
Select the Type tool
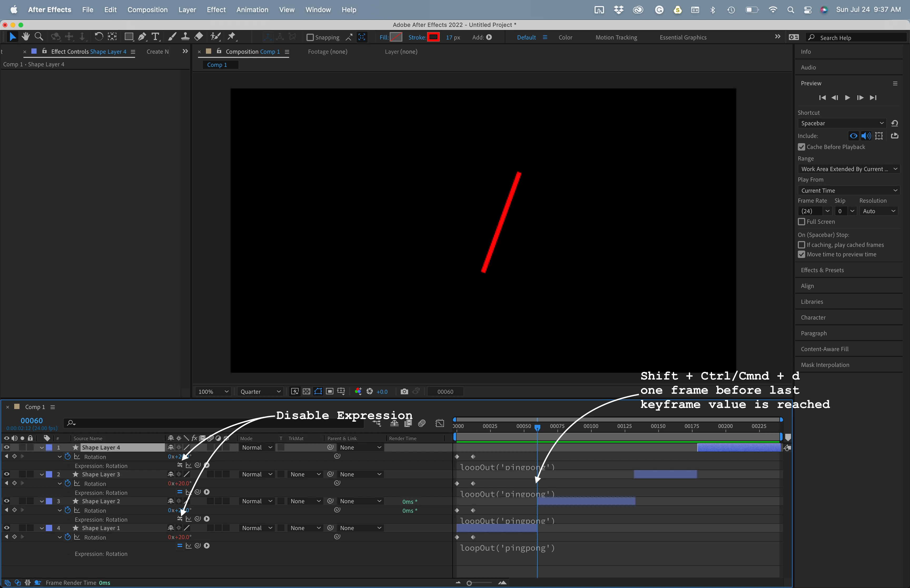coord(155,37)
